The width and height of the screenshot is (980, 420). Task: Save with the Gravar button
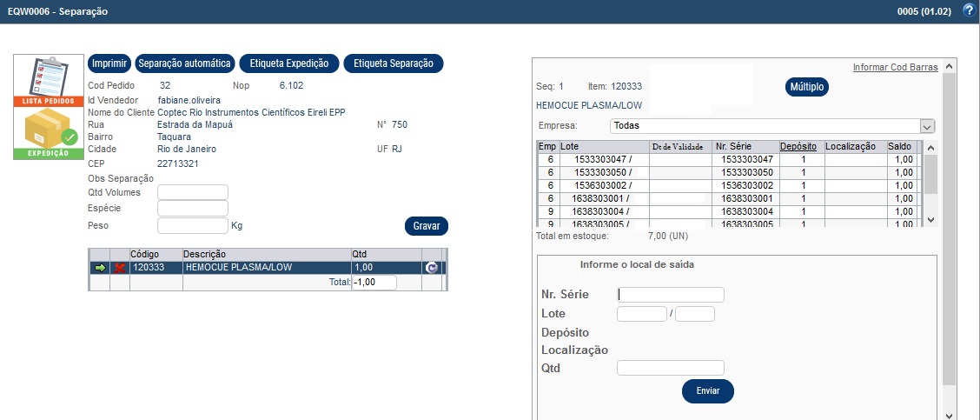click(x=426, y=226)
